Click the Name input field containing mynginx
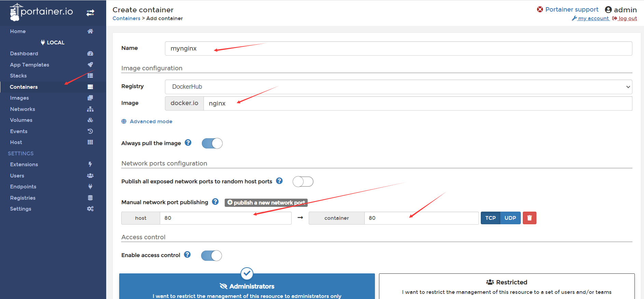 click(398, 48)
